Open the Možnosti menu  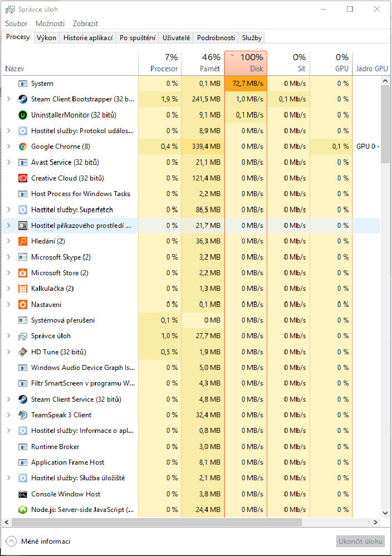coord(50,24)
